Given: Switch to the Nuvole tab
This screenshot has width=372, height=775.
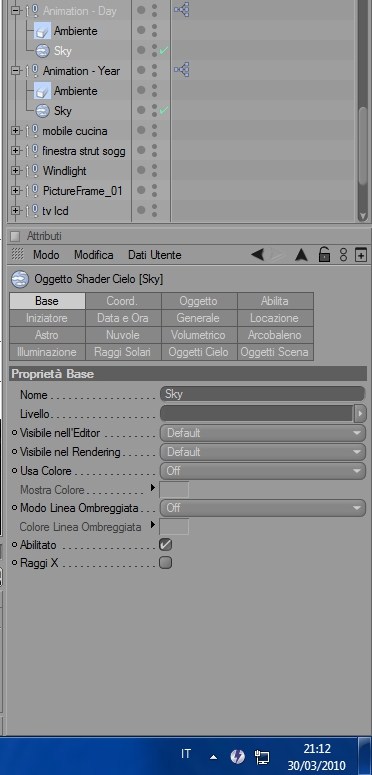Looking at the screenshot, I should [x=123, y=335].
